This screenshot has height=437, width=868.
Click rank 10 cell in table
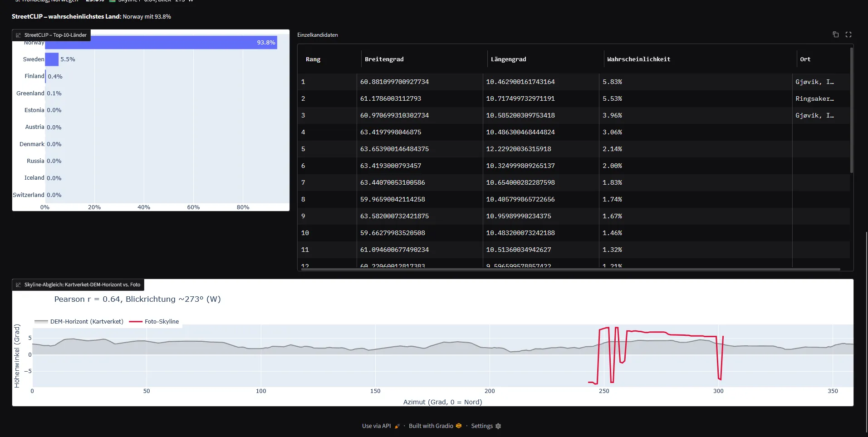click(x=328, y=233)
